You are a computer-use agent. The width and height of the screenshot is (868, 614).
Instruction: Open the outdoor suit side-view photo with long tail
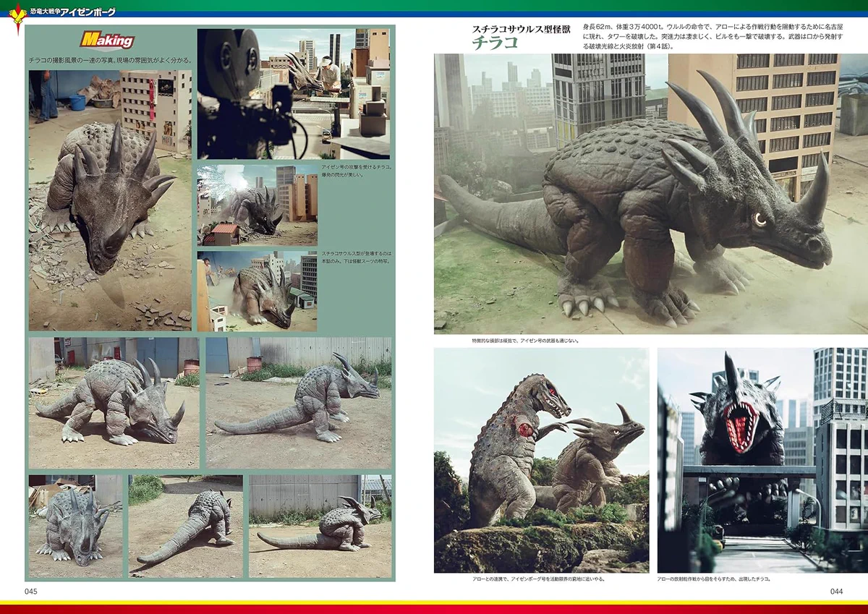click(x=299, y=403)
